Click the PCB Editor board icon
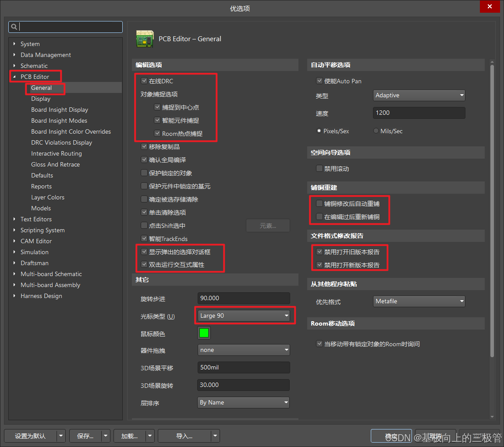The width and height of the screenshot is (504, 447). [145, 39]
